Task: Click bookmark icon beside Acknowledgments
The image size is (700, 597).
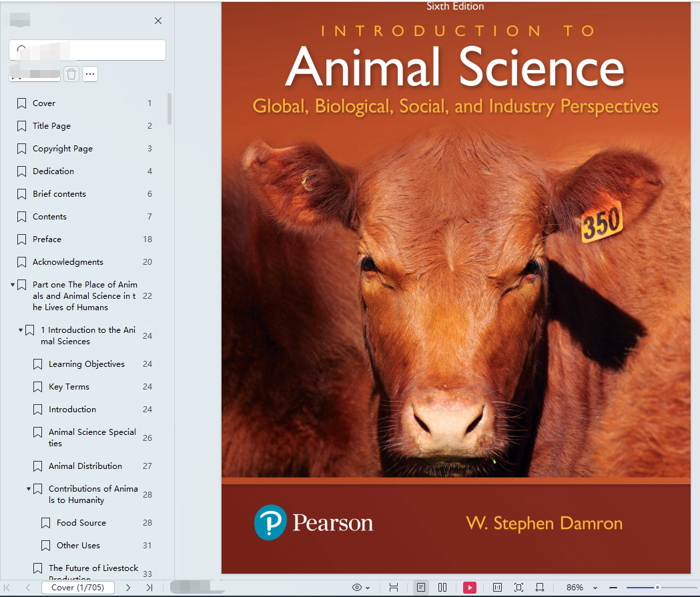Action: pos(21,262)
